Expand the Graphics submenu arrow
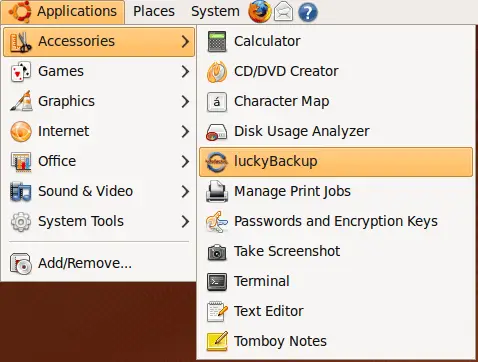 pos(185,101)
